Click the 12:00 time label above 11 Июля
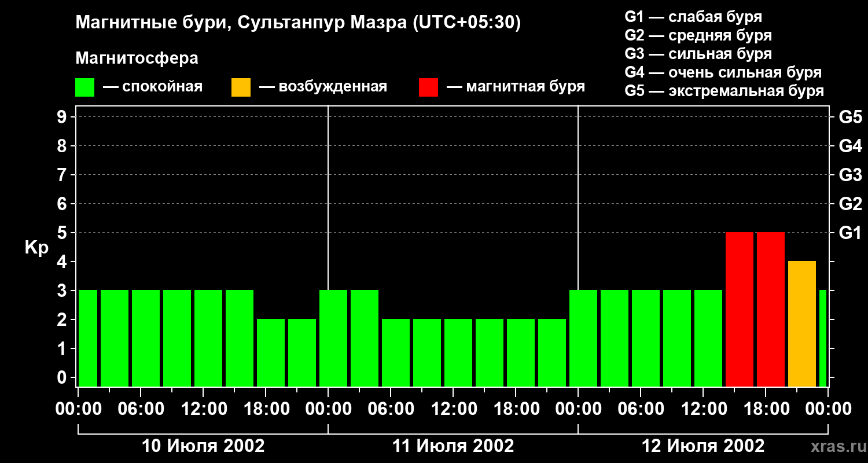The image size is (868, 463). [x=453, y=409]
